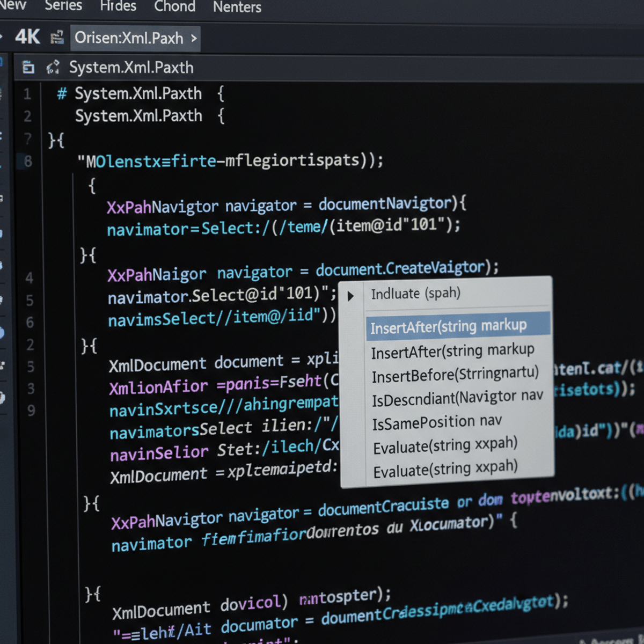
Task: Expand the Indluate (spah) suggestion entry
Action: coord(416,294)
